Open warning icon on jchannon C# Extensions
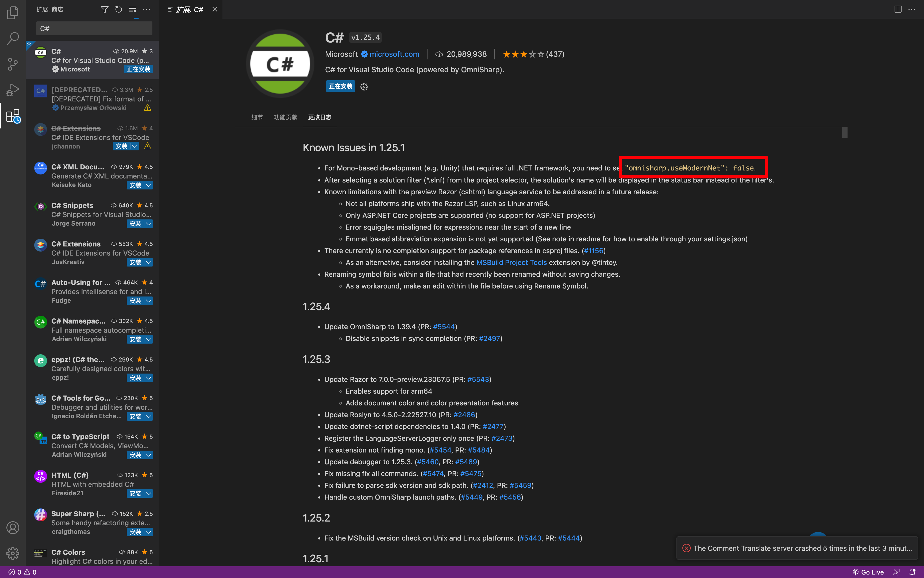Viewport: 924px width, 578px height. [x=148, y=146]
